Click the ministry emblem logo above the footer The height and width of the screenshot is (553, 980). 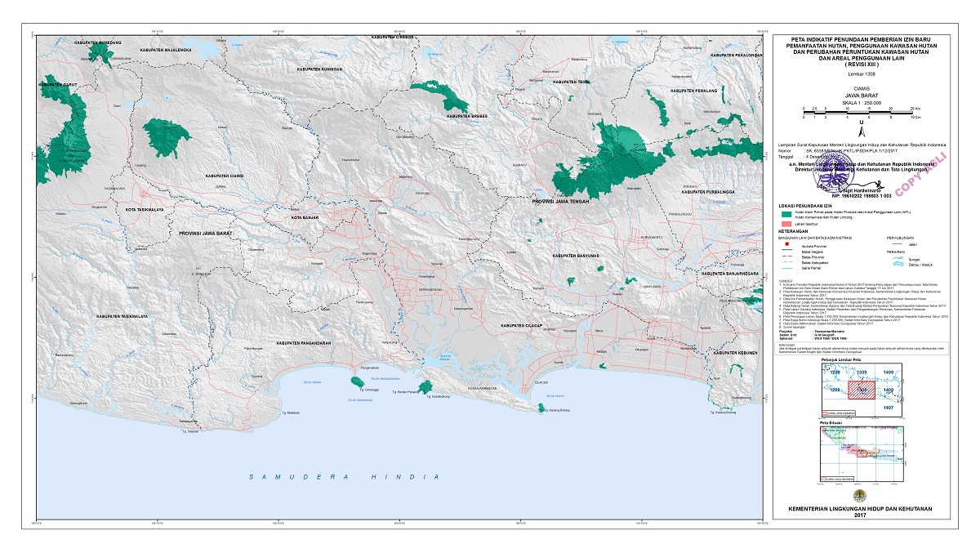(860, 495)
